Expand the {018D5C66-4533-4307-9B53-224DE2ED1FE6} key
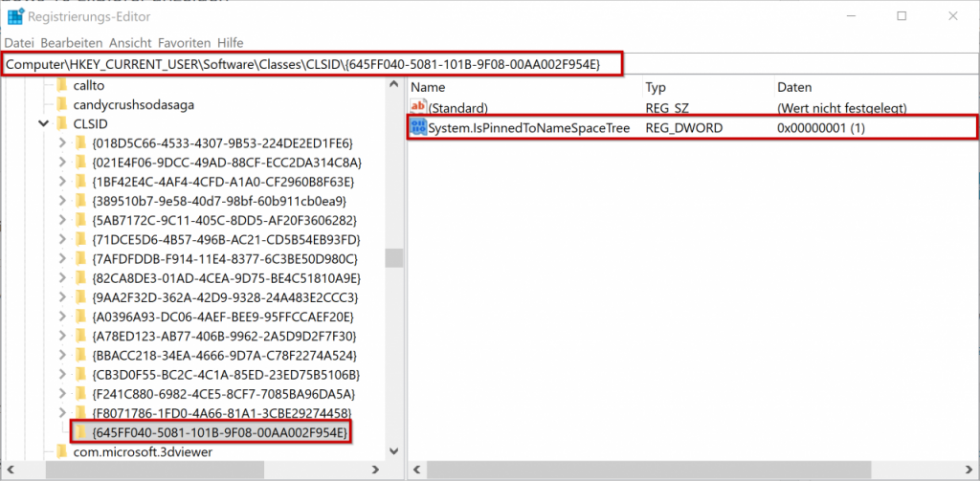Screen dimensions: 980x481 tap(63, 142)
